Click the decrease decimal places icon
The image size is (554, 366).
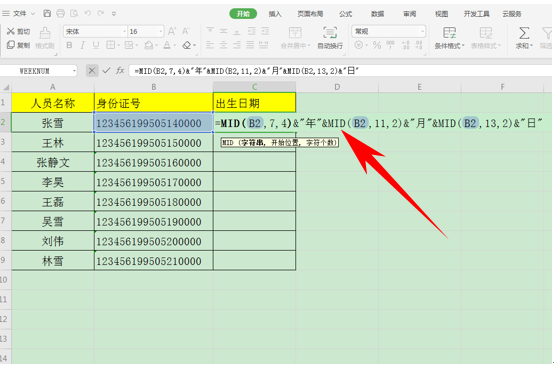419,45
